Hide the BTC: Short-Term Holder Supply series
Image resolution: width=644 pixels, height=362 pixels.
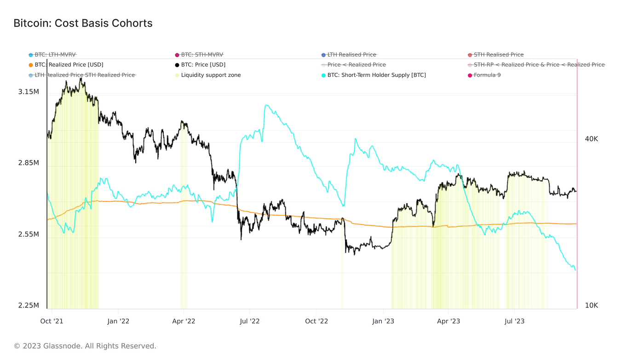click(x=376, y=75)
